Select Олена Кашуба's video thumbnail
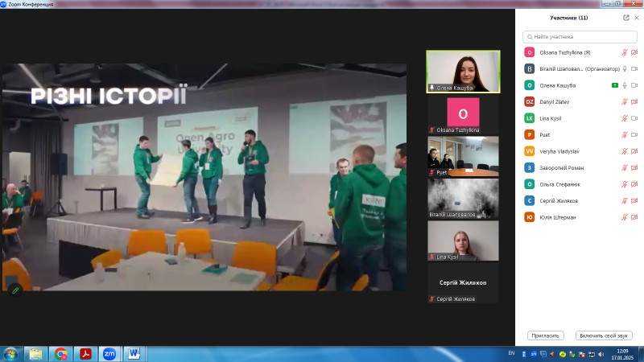This screenshot has height=362, width=644. [463, 71]
